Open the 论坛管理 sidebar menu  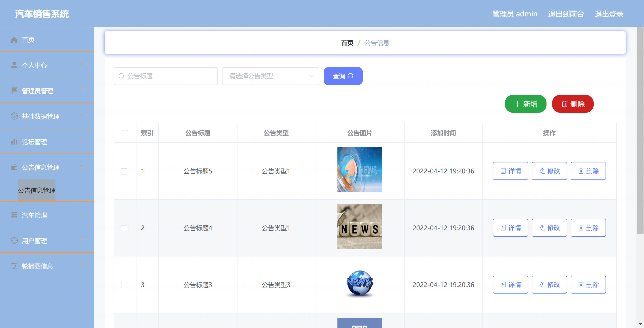(x=47, y=142)
